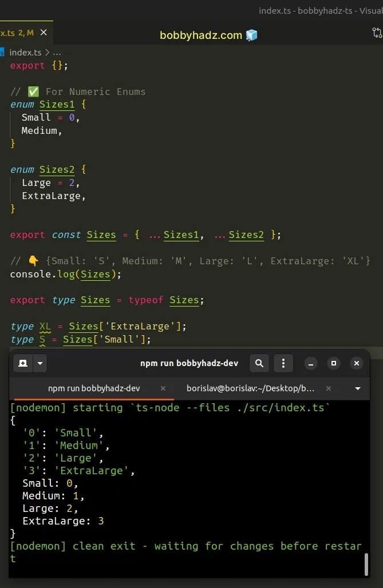Click the XL type alias name
383x588 pixels.
point(45,326)
